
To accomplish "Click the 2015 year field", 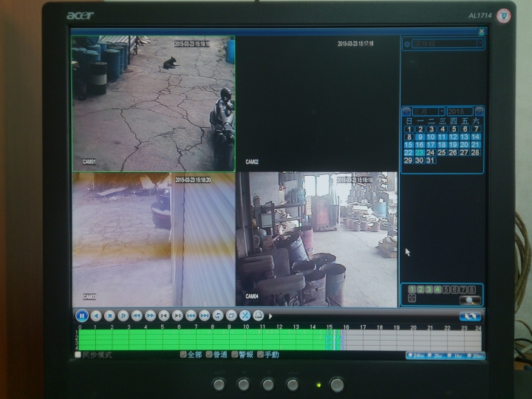I will tap(460, 112).
